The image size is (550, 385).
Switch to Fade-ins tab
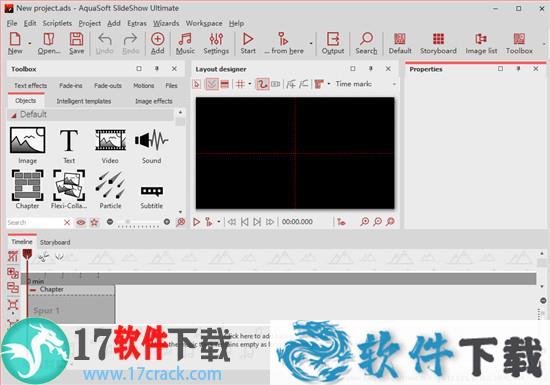coord(71,85)
